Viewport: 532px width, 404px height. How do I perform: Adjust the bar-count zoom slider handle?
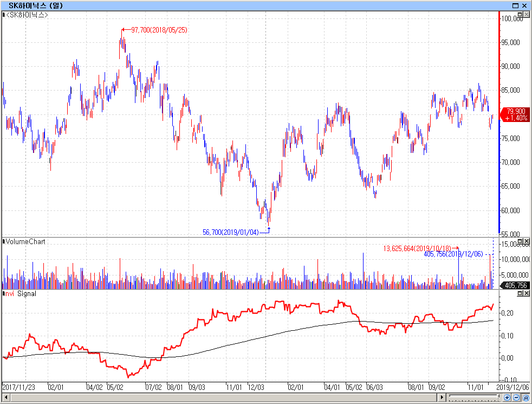(498, 396)
